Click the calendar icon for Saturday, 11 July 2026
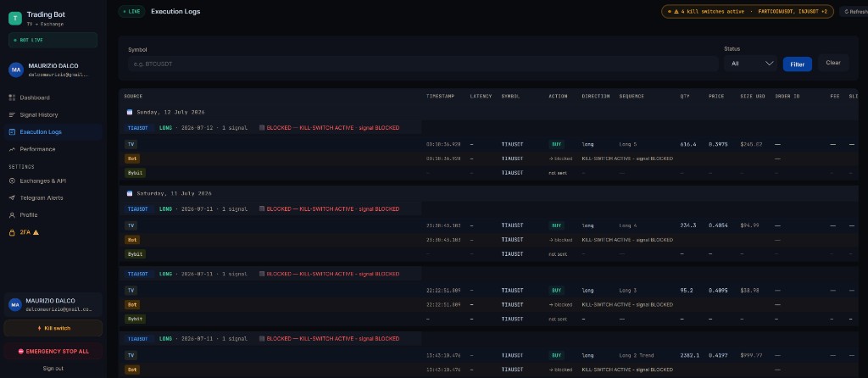The height and width of the screenshot is (378, 868). tap(130, 193)
